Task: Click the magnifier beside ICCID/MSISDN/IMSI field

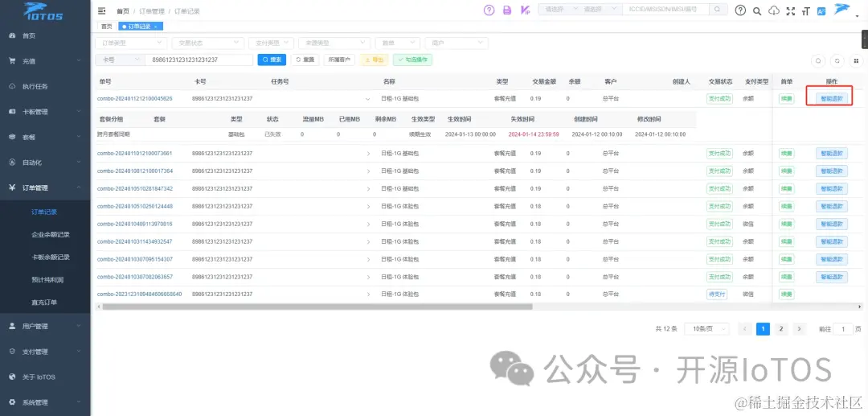Action: 718,10
